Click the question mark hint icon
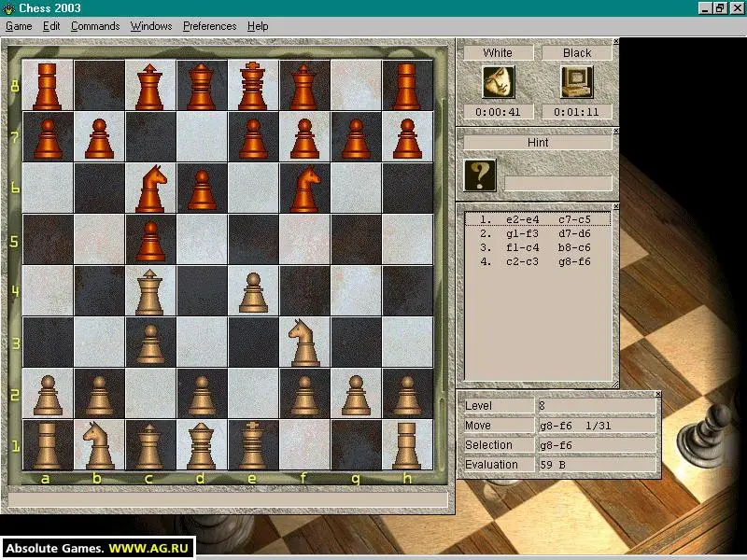This screenshot has height=560, width=747. tap(480, 175)
